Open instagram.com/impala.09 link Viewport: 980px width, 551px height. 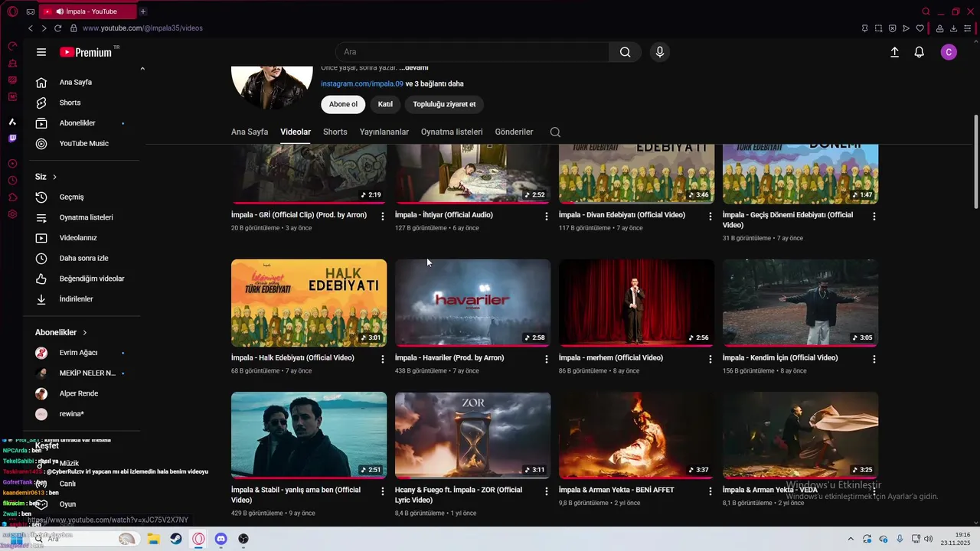click(x=362, y=83)
